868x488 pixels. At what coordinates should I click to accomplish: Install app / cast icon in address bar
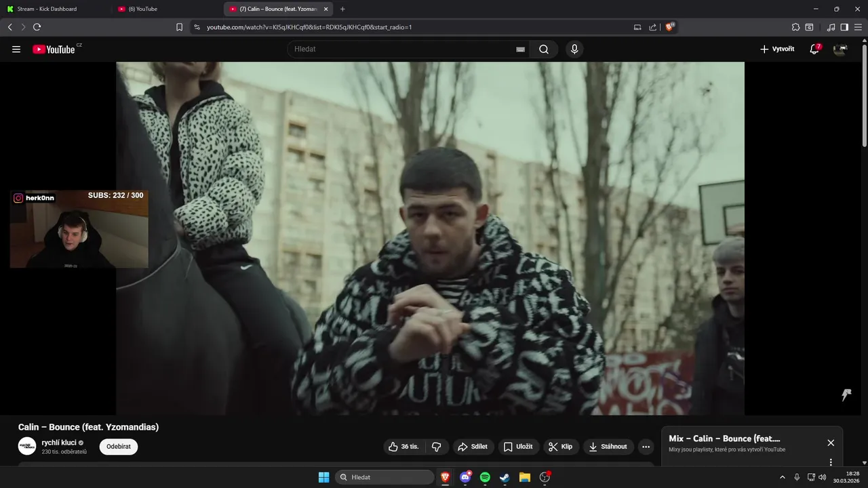tap(637, 27)
